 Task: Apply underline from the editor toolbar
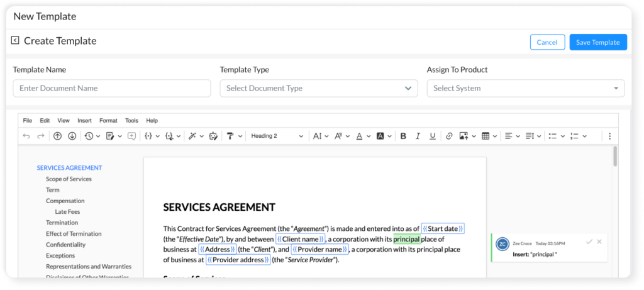click(432, 136)
